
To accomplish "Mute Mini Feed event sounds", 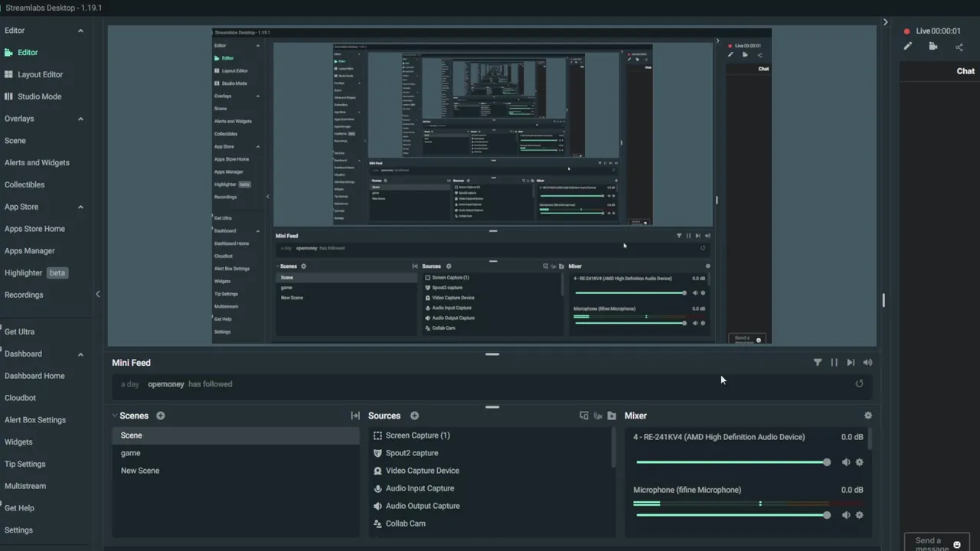I will click(867, 363).
